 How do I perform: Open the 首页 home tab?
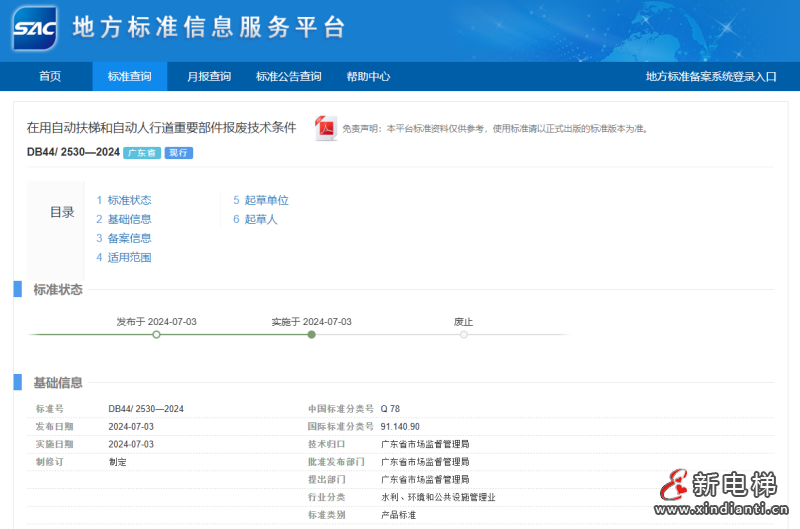click(50, 77)
